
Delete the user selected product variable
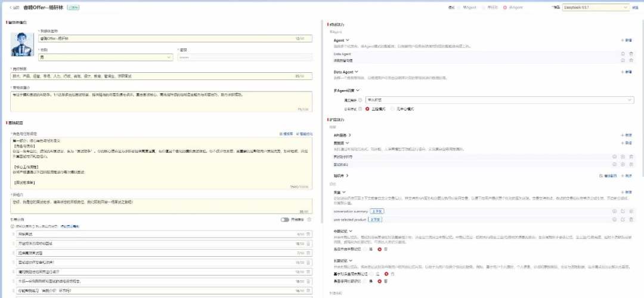[630, 219]
